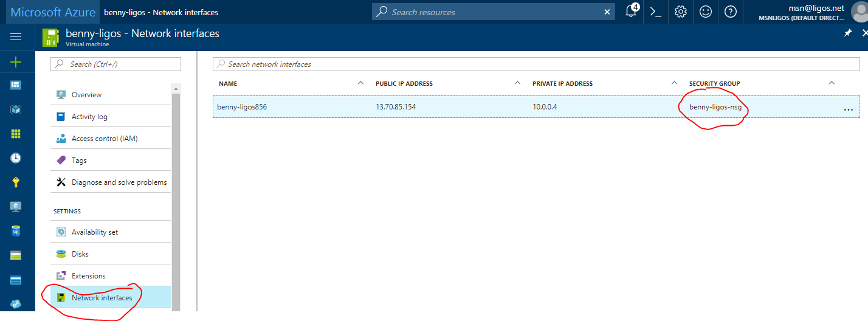Sort by SECURITY GROUP column arrow
868x321 pixels.
[x=832, y=83]
